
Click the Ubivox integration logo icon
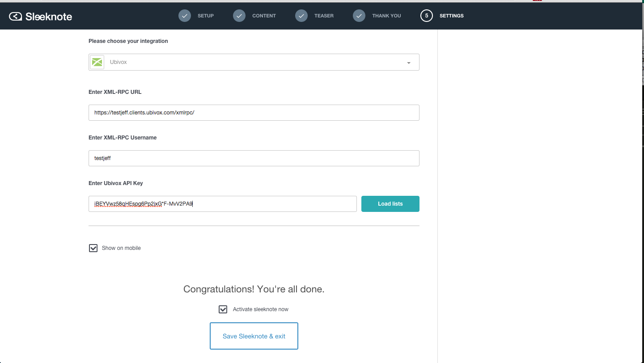click(x=97, y=62)
